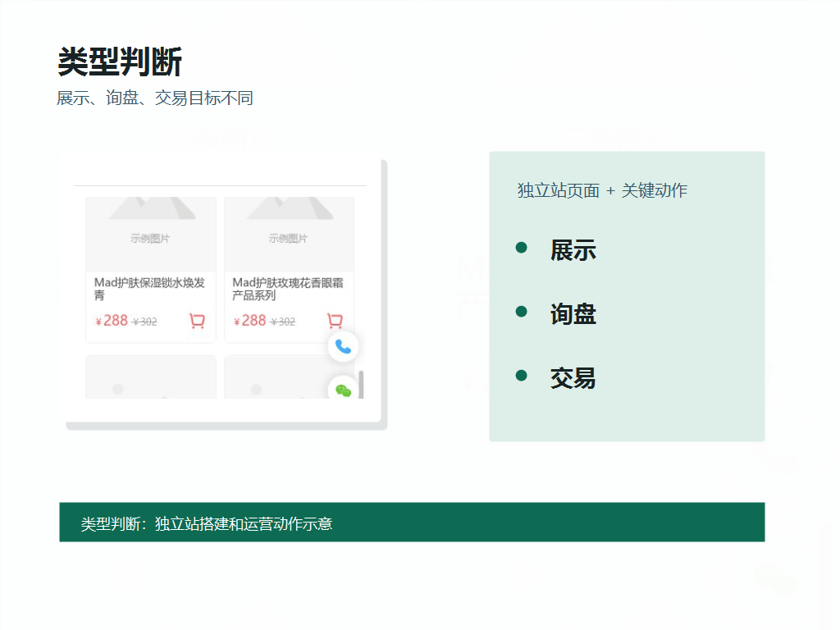The image size is (840, 630).
Task: Click the ¥288 price under 玫瑰花香眼霜
Action: click(x=249, y=321)
